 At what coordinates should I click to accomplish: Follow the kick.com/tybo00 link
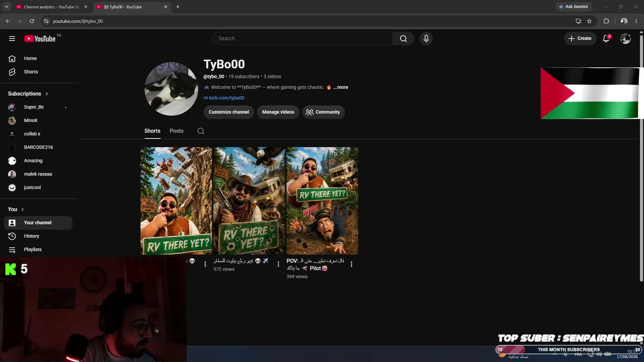[227, 98]
